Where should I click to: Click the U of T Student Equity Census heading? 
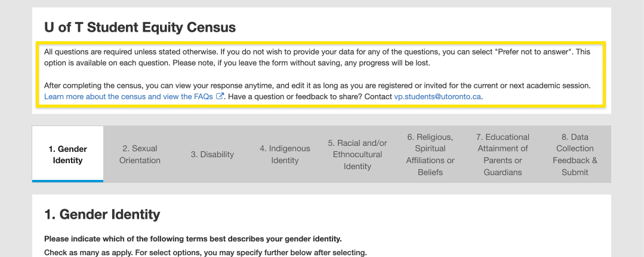pos(140,27)
